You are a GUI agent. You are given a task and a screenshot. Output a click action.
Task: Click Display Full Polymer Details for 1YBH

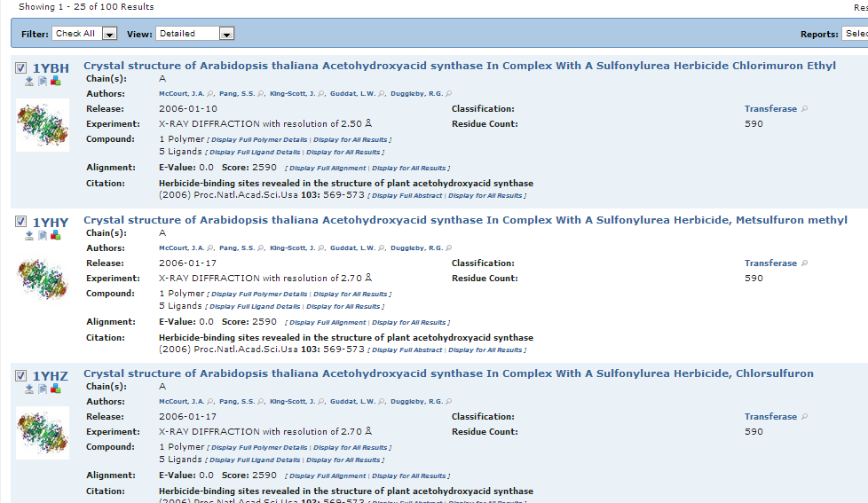tap(259, 140)
